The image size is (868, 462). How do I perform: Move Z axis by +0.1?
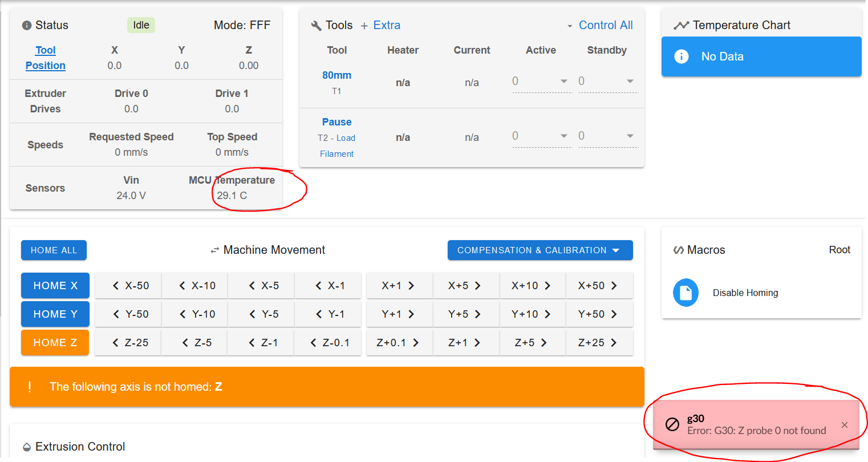click(400, 343)
